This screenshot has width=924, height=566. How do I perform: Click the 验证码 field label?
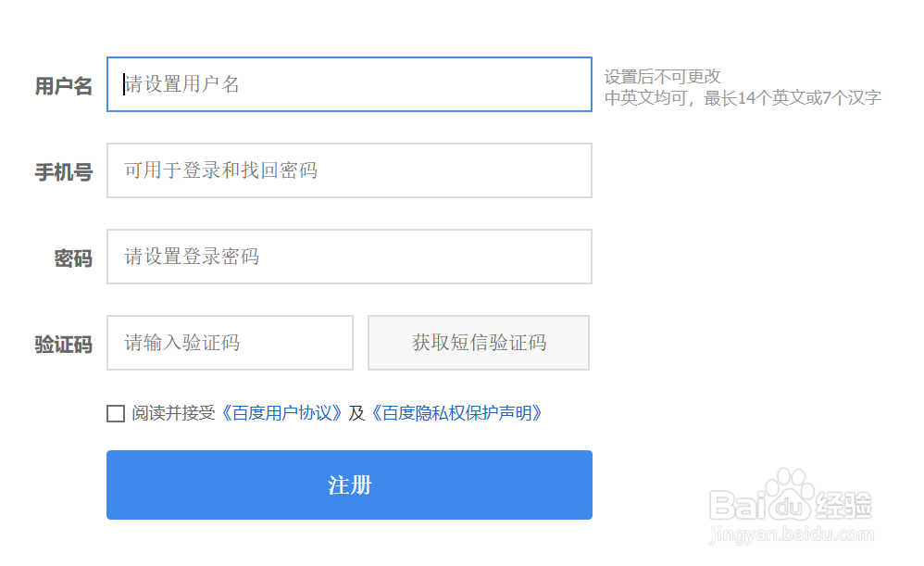(x=64, y=345)
